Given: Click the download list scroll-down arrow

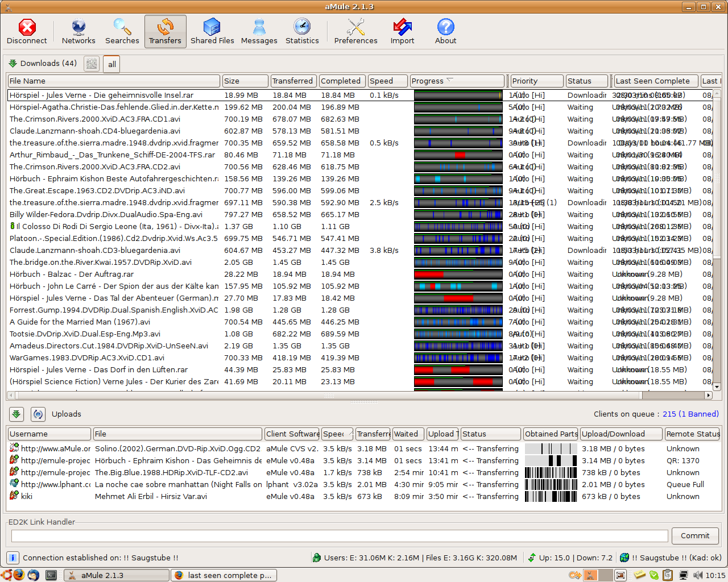Looking at the screenshot, I should (717, 387).
